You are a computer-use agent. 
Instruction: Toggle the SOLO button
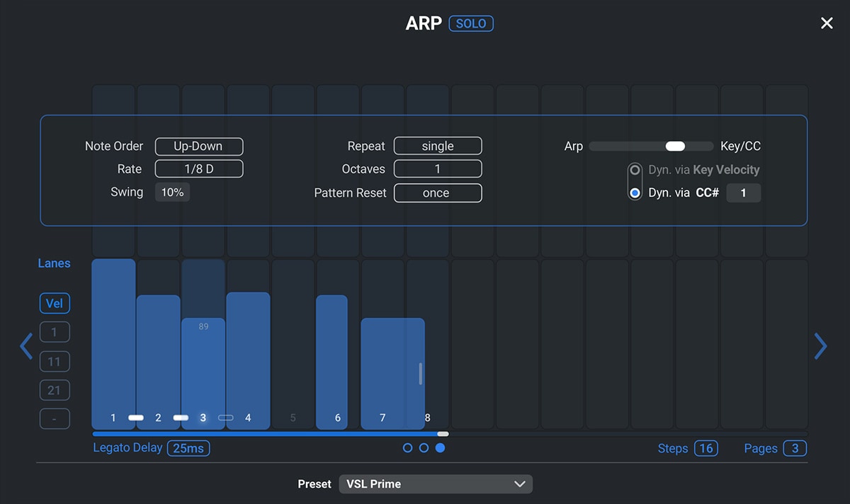(471, 23)
